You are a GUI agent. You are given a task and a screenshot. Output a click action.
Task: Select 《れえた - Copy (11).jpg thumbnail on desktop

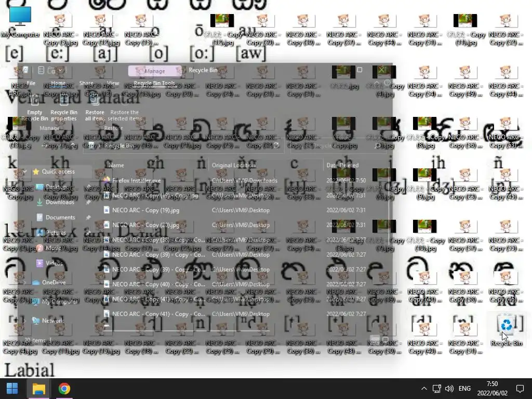tap(465, 30)
